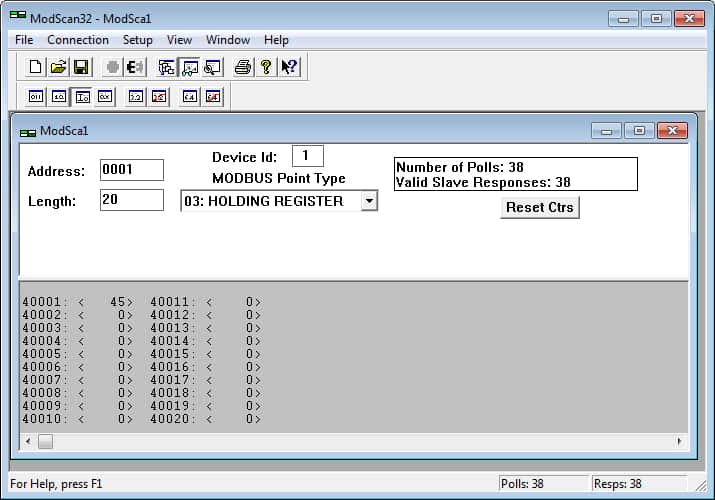Click the grayed-out connect icon

coord(112,67)
